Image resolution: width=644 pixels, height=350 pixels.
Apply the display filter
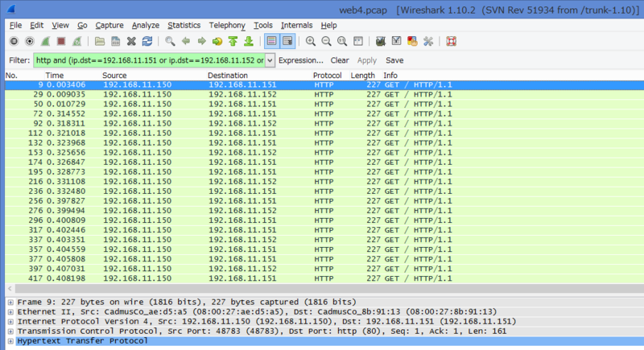point(367,60)
